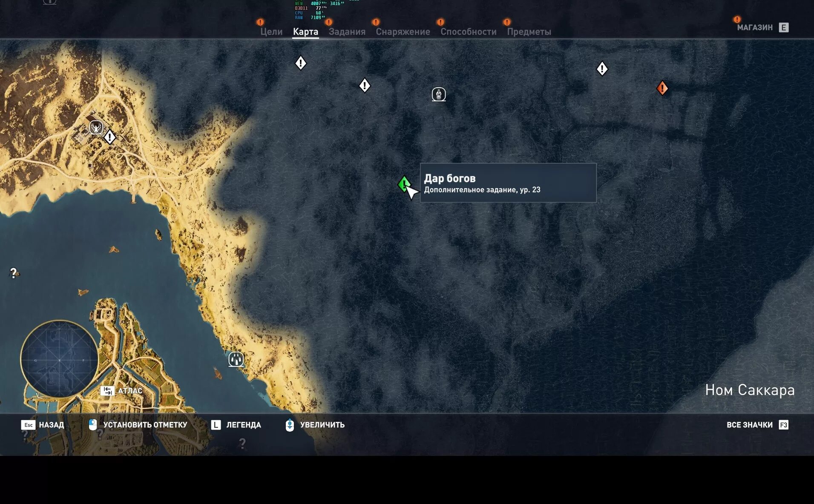Select the white quest marker beside the arena icon
The height and width of the screenshot is (504, 814).
[x=110, y=137]
